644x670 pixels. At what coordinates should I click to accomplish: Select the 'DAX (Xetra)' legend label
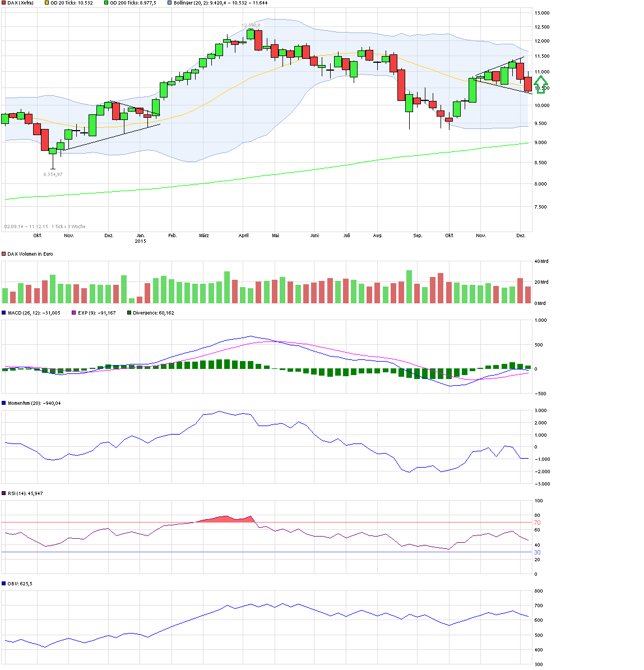21,3
